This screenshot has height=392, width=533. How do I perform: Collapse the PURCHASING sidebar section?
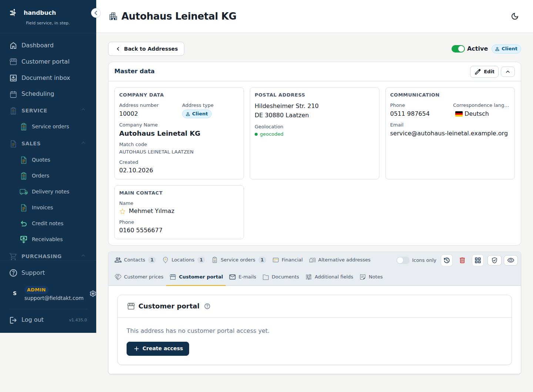83,256
